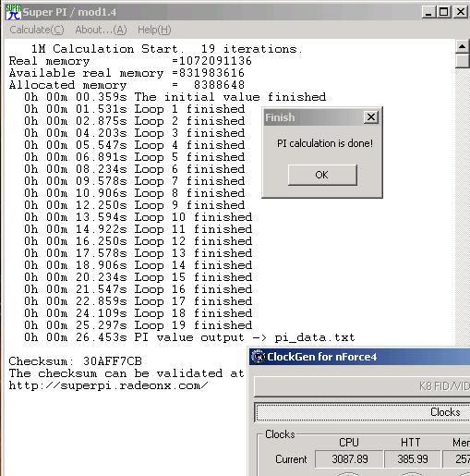This screenshot has width=470, height=476.
Task: Open the Help(H) menu
Action: [x=154, y=30]
